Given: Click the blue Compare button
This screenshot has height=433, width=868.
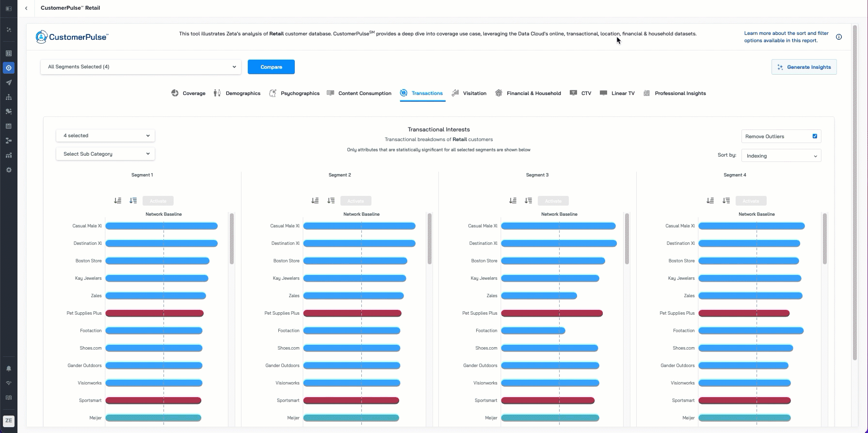Looking at the screenshot, I should 271,67.
